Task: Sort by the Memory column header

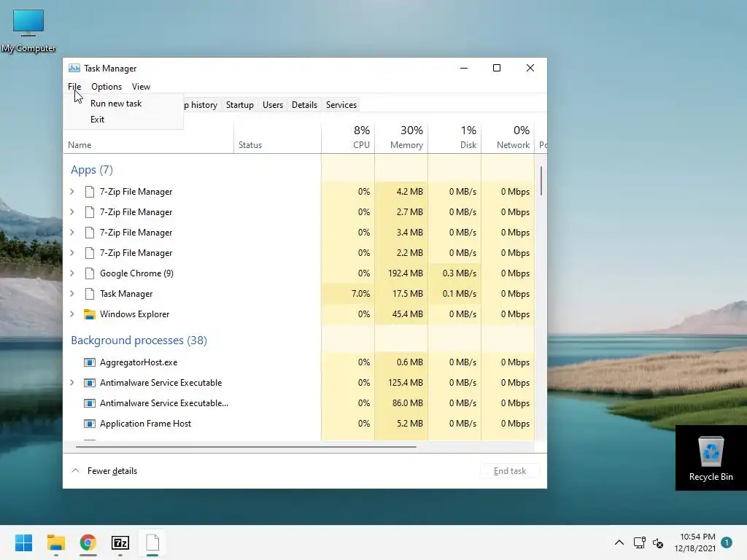Action: [401, 138]
